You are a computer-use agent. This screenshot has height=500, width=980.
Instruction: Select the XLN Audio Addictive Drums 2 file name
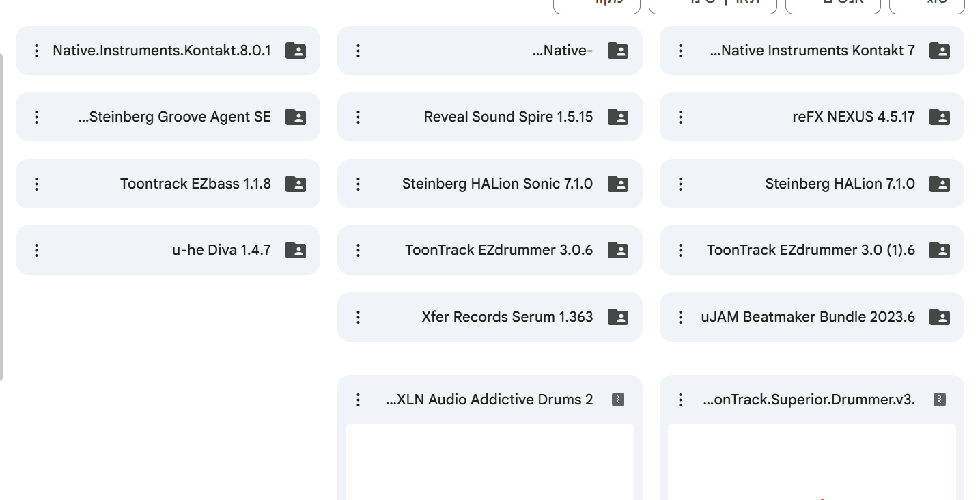[x=490, y=400]
